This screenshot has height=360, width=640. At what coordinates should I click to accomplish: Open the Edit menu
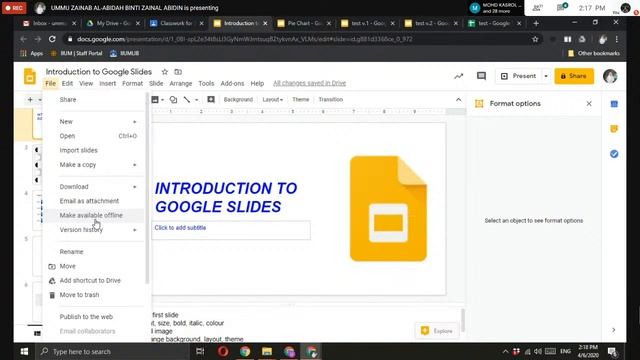[x=67, y=83]
